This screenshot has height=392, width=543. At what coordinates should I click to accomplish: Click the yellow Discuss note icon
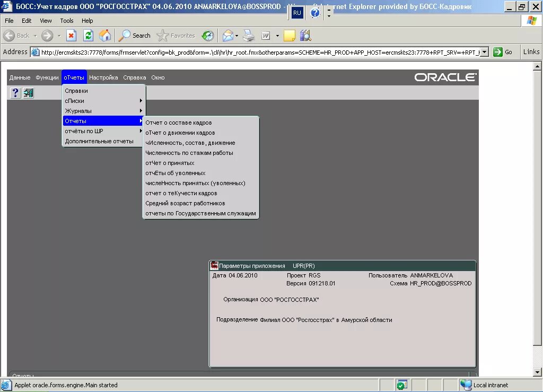tap(289, 36)
